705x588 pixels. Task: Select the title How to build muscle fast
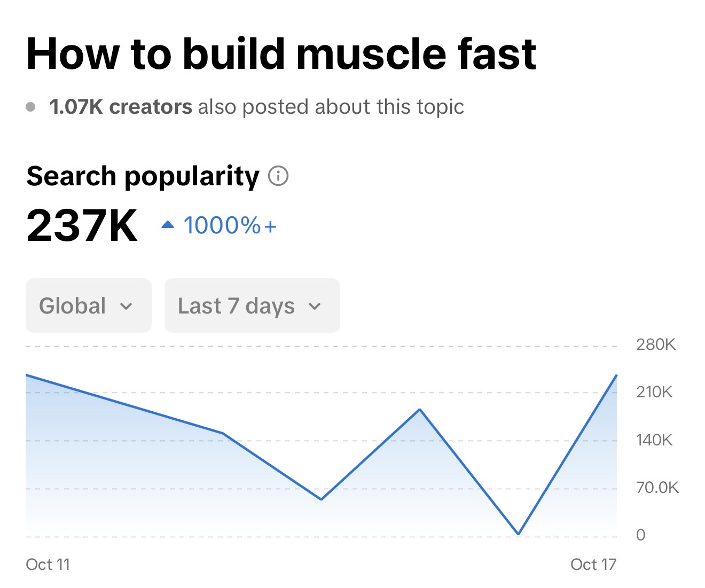coord(281,53)
